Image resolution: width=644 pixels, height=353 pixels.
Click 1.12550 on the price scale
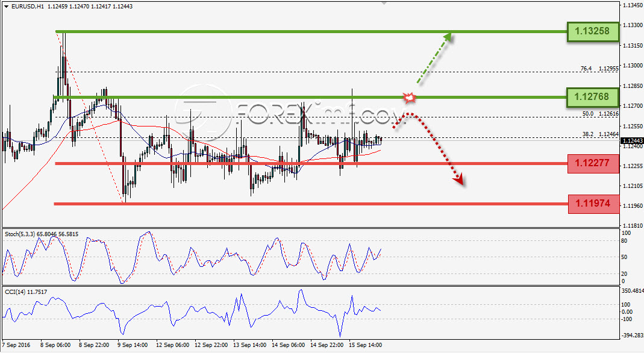[x=633, y=127]
